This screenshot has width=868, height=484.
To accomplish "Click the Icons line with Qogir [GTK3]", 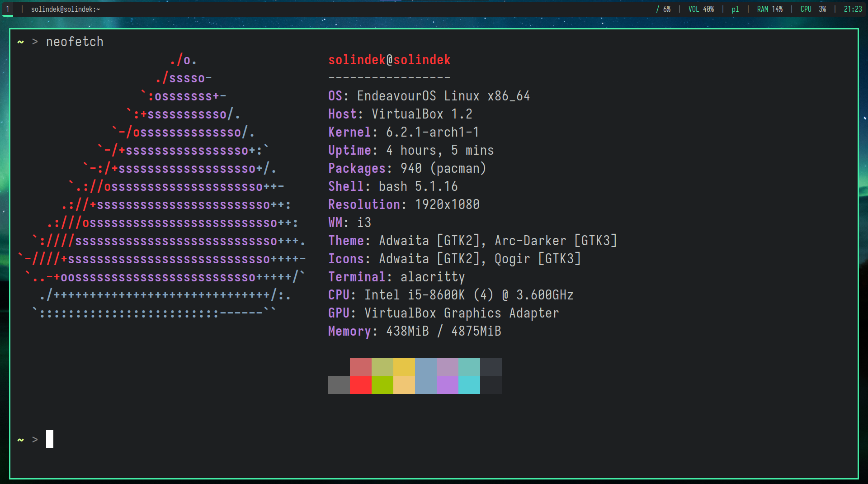I will (454, 259).
